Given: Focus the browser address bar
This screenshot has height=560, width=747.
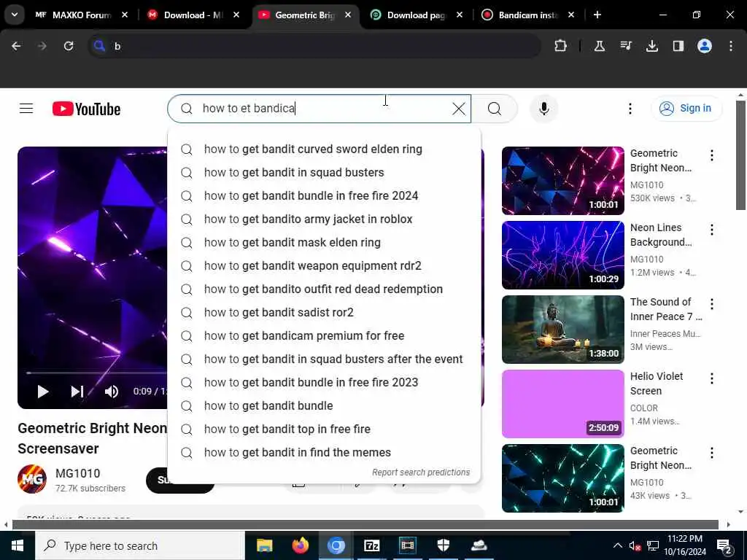Looking at the screenshot, I should [314, 46].
